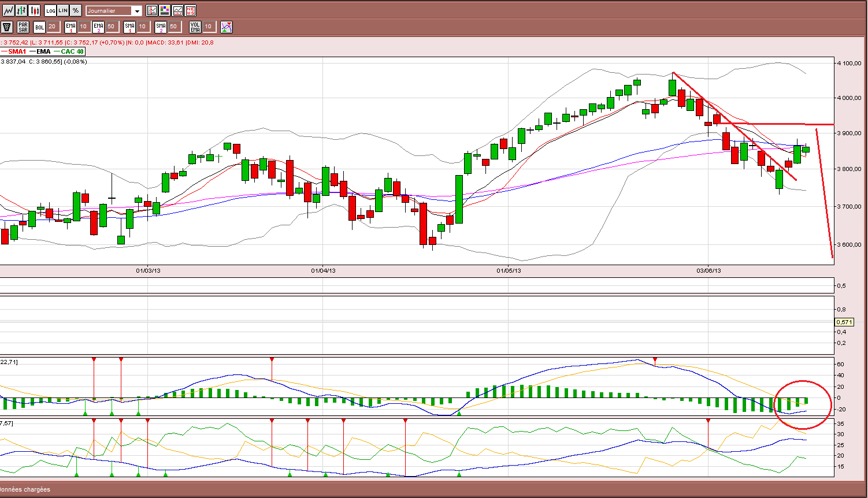Screen dimensions: 868x498
Task: Edit the SMA 1 period field
Action: 143,27
